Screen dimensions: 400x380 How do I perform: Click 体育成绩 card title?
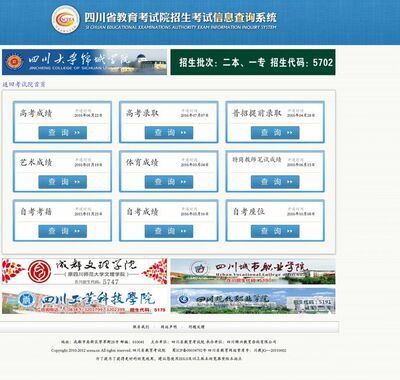pos(142,163)
